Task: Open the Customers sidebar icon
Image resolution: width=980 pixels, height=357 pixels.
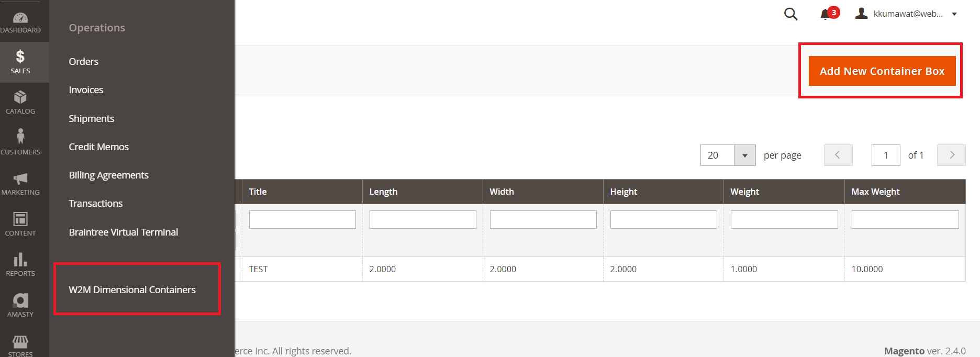Action: tap(20, 137)
